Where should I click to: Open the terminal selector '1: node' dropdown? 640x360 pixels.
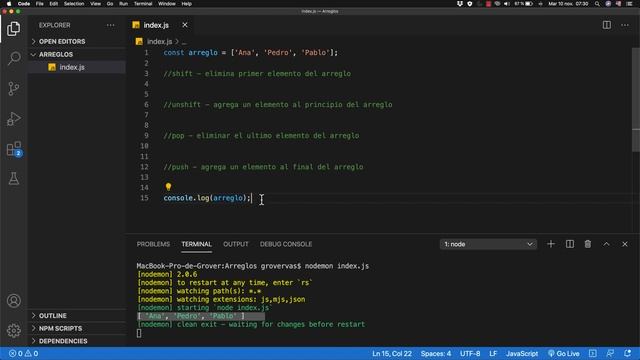(488, 244)
